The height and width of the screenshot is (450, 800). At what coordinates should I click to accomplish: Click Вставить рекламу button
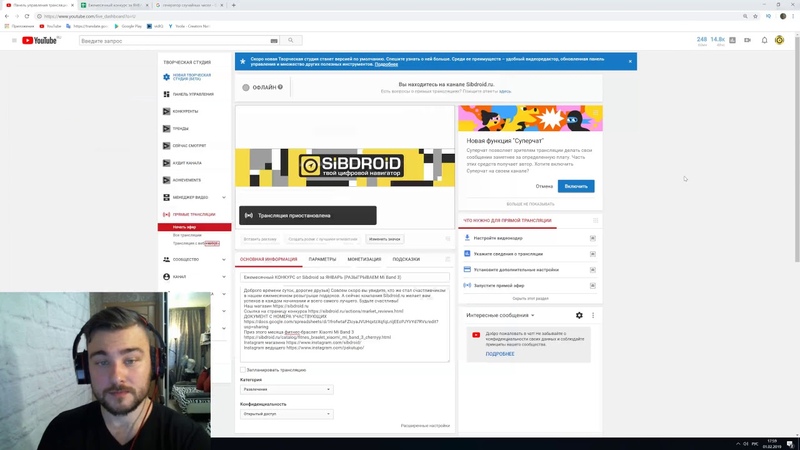[x=260, y=239]
